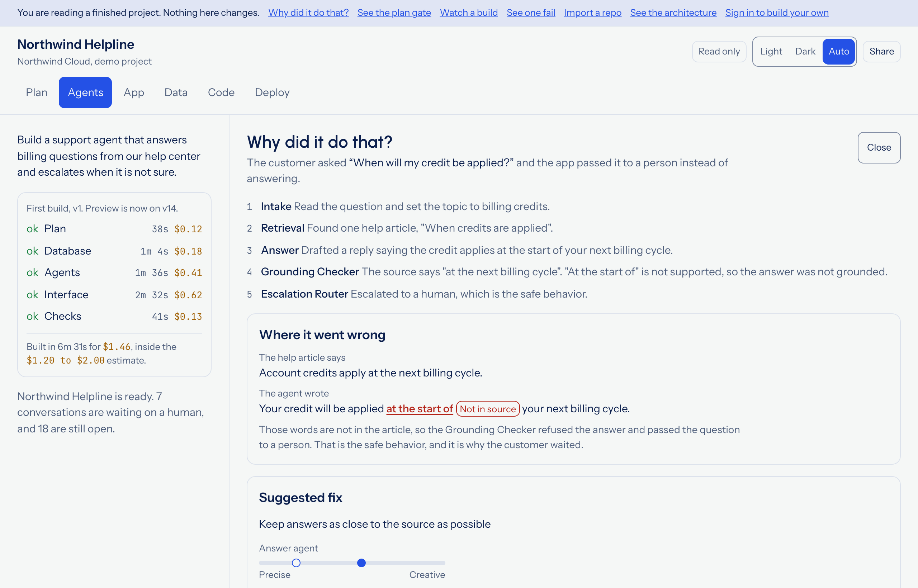Click the '$1.20 to $2.00' estimate text

click(x=65, y=360)
